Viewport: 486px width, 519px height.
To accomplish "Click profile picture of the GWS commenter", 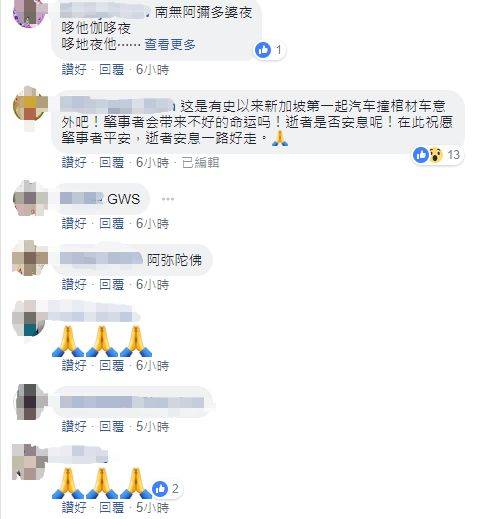I will (30, 198).
